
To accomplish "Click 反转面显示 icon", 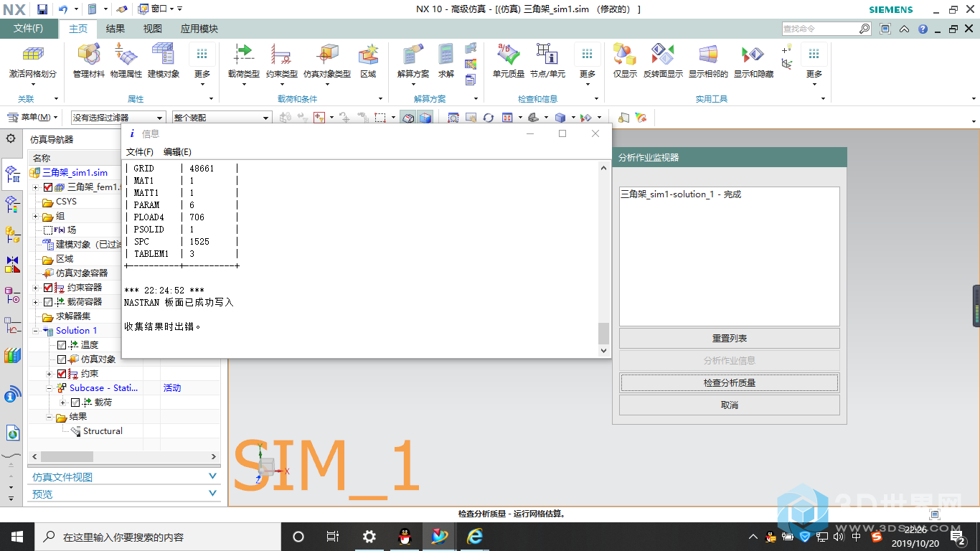I will tap(663, 55).
